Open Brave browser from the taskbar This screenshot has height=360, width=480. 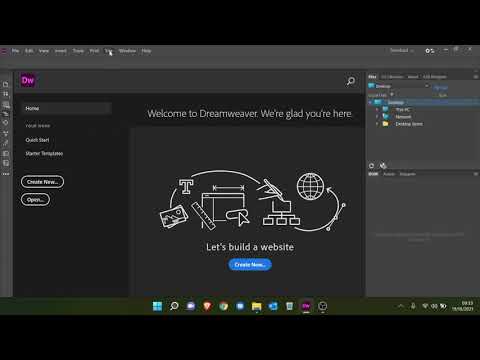click(x=207, y=306)
